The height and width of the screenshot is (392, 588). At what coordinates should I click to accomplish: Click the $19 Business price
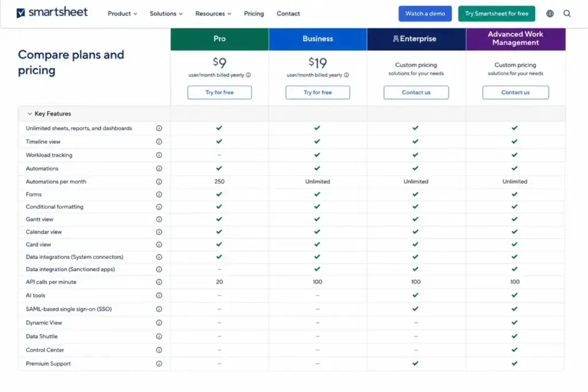[x=318, y=62]
